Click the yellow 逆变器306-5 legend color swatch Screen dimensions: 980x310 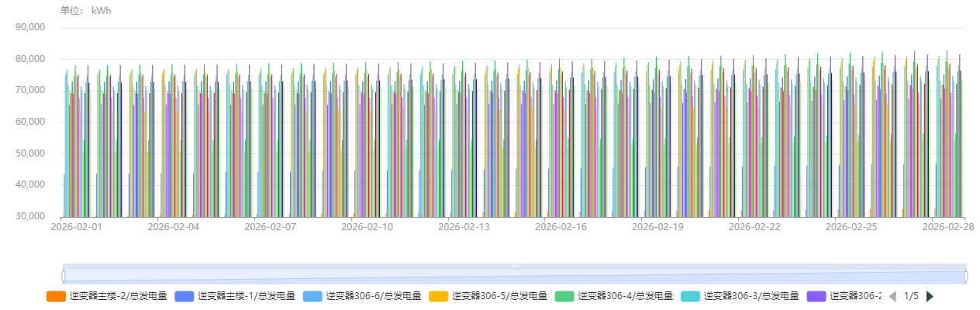(436, 296)
